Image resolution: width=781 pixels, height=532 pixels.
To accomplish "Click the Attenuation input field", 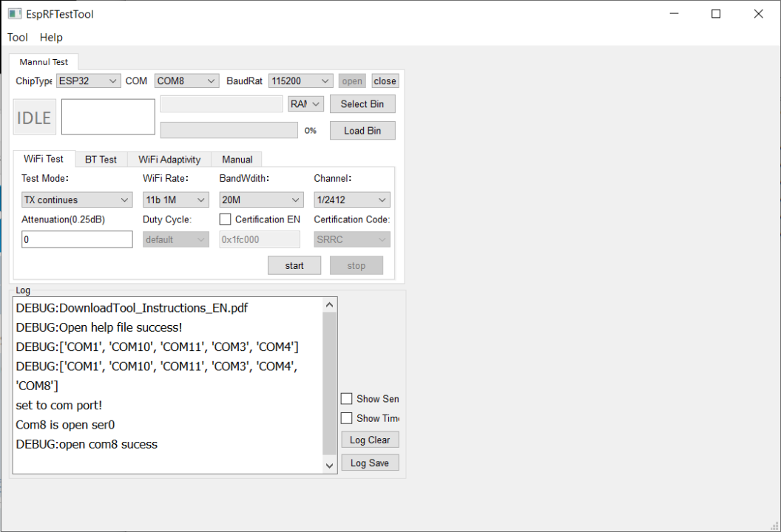I will click(77, 239).
